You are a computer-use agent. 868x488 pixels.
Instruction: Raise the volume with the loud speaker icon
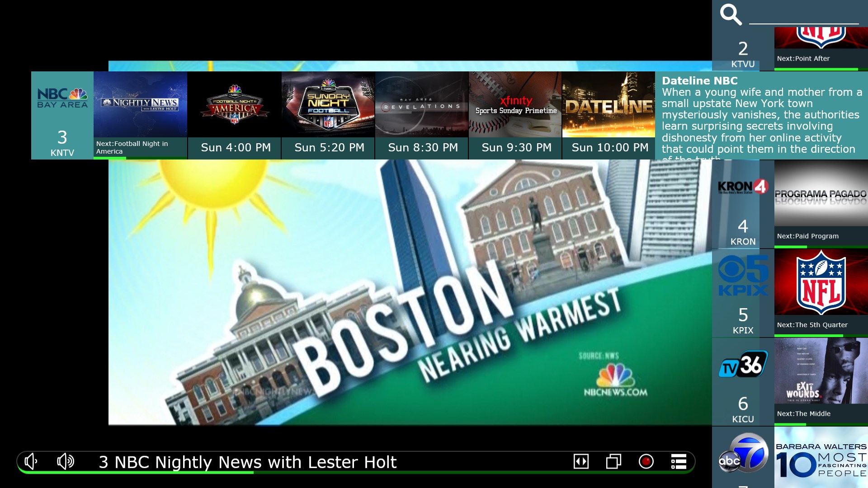tap(65, 462)
